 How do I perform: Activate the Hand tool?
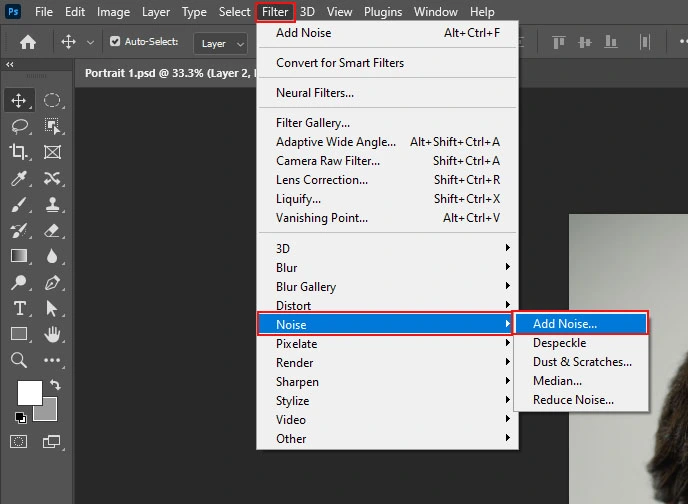click(52, 334)
